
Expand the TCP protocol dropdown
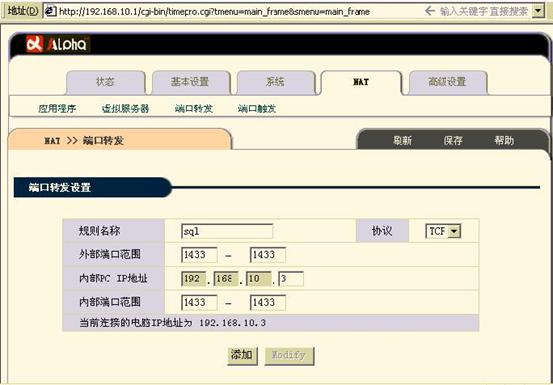pos(454,231)
